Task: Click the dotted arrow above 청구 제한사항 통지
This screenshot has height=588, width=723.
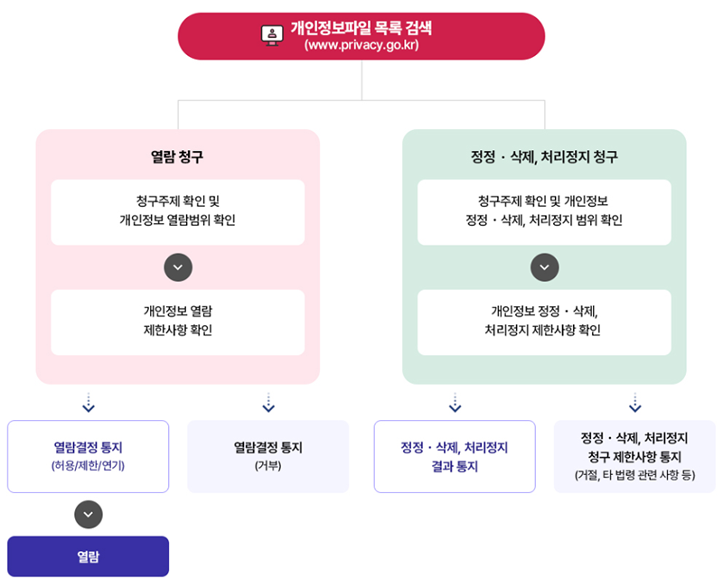Action: pyautogui.click(x=635, y=402)
